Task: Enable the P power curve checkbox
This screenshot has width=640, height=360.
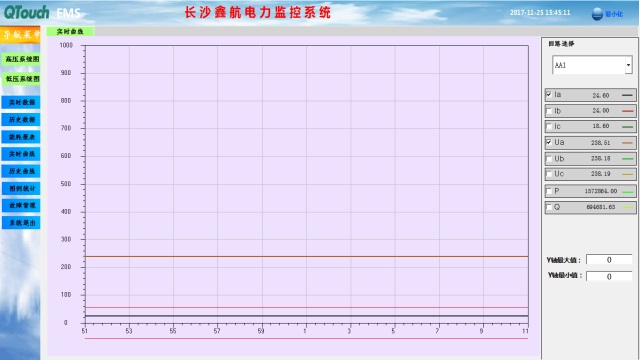Action: 549,191
